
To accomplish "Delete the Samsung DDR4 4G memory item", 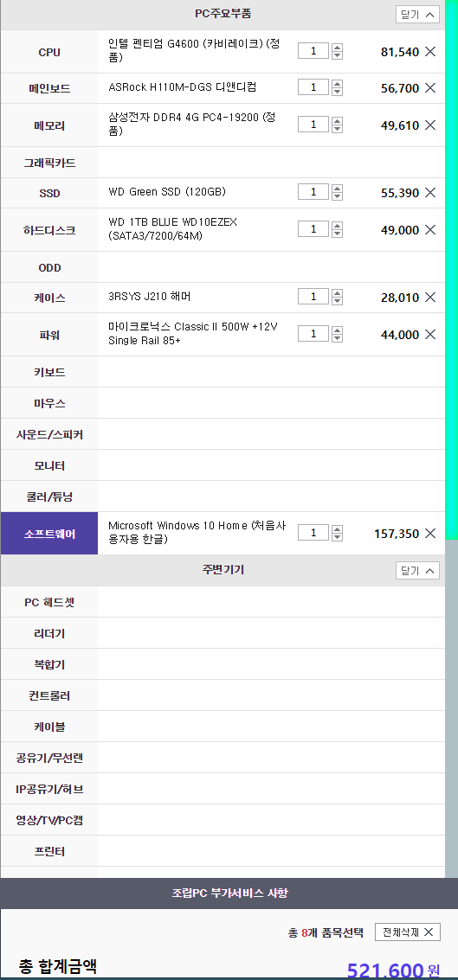I will click(x=429, y=125).
